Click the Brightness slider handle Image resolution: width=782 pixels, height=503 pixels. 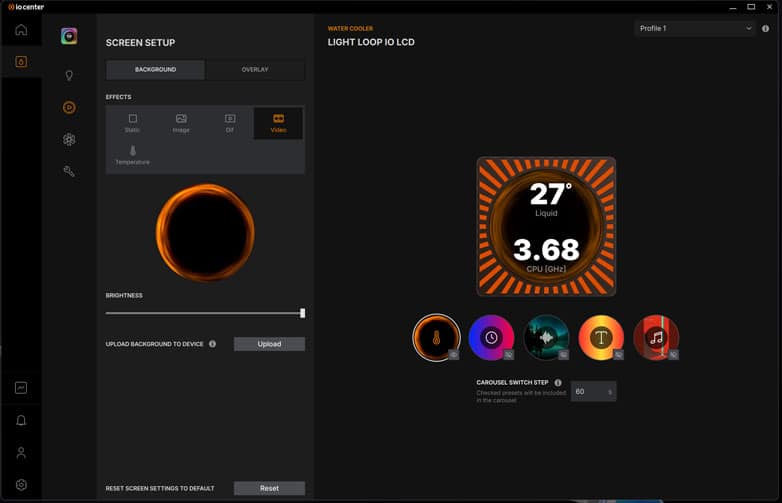302,313
